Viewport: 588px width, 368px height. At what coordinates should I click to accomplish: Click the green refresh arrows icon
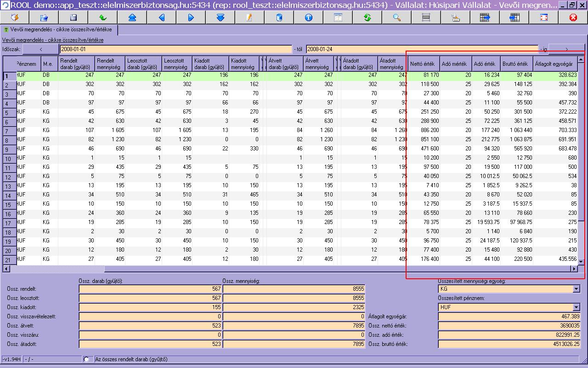click(x=367, y=17)
